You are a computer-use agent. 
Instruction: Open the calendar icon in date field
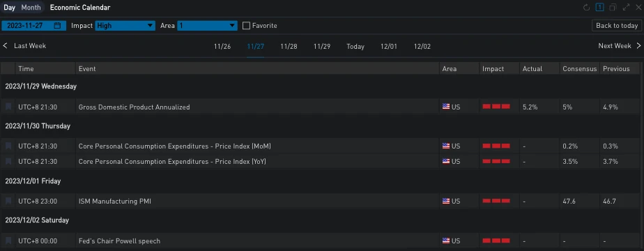click(x=57, y=26)
